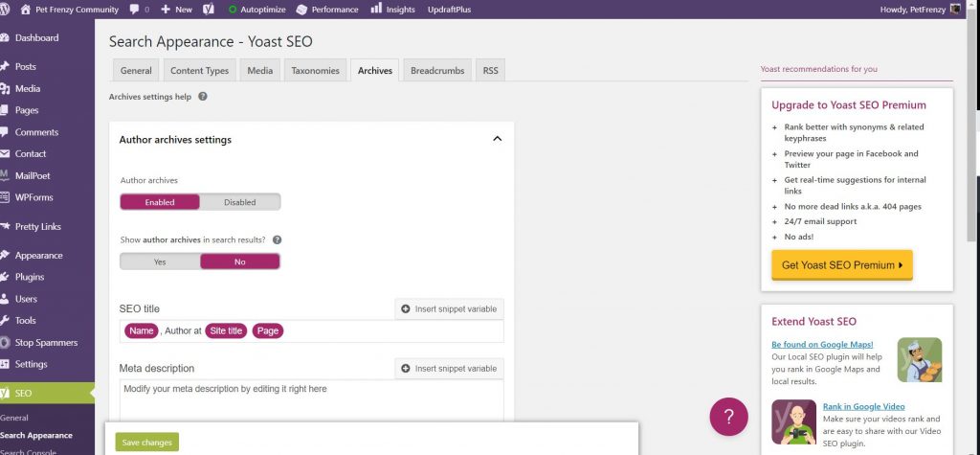This screenshot has height=455, width=980.
Task: Open Yoast icon in admin bar
Action: click(x=210, y=10)
